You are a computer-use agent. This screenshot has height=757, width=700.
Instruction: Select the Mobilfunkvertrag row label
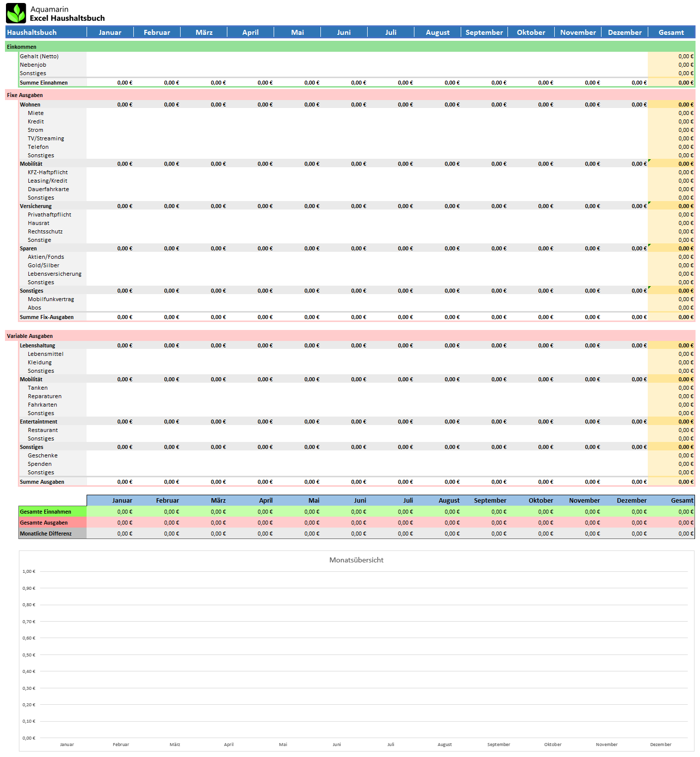pos(51,299)
